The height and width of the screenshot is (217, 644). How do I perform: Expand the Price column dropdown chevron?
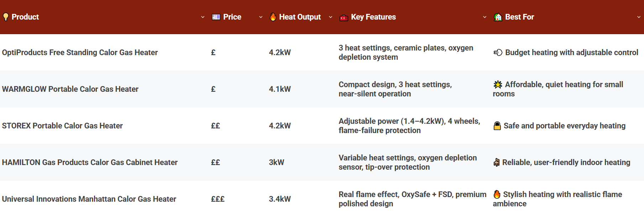(x=261, y=17)
